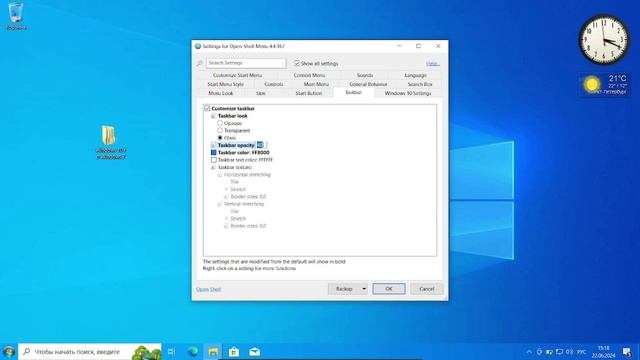Screen dimensions: 640x360
Task: Confirm settings with the OK button
Action: coord(389,289)
